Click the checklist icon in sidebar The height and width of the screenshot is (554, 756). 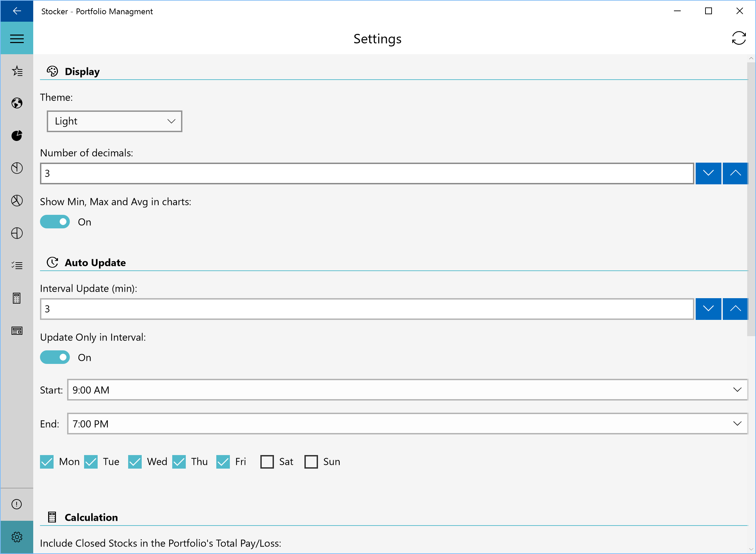point(17,265)
